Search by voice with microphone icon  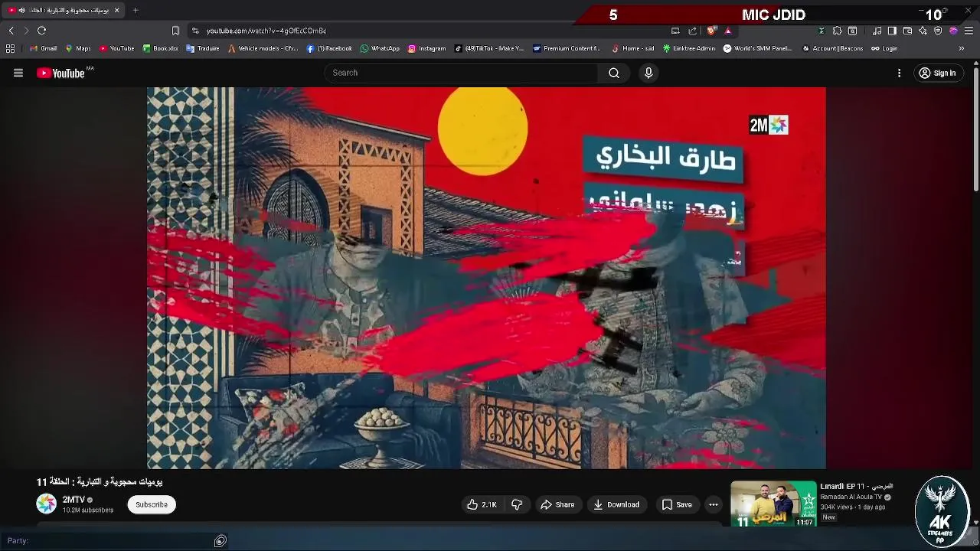648,73
